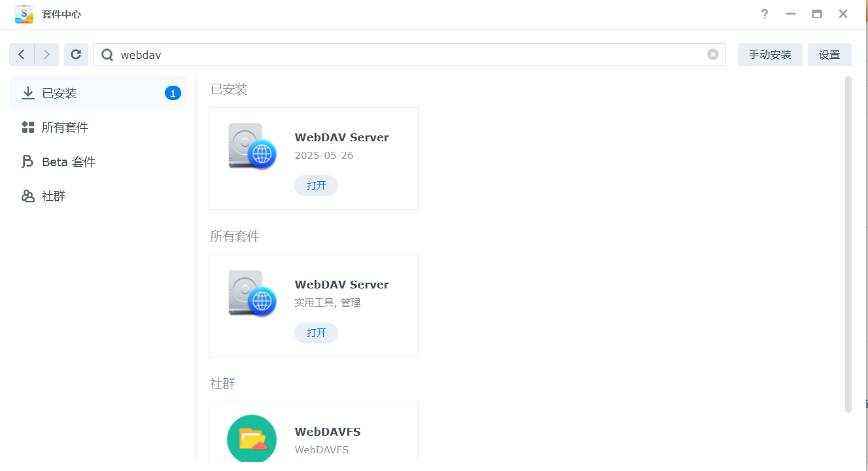Click the 套件中心 window title
Viewport: 868px width, 471px height.
pyautogui.click(x=61, y=14)
